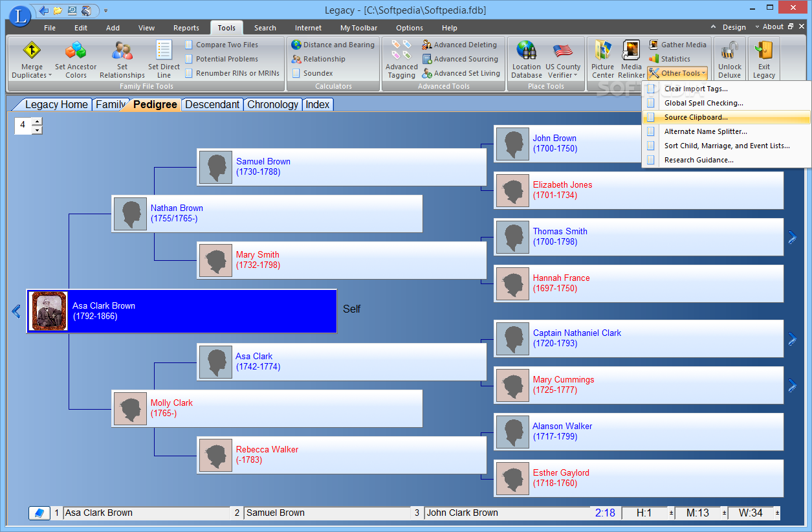Image resolution: width=812 pixels, height=532 pixels.
Task: Open the About dropdown
Action: (x=773, y=27)
